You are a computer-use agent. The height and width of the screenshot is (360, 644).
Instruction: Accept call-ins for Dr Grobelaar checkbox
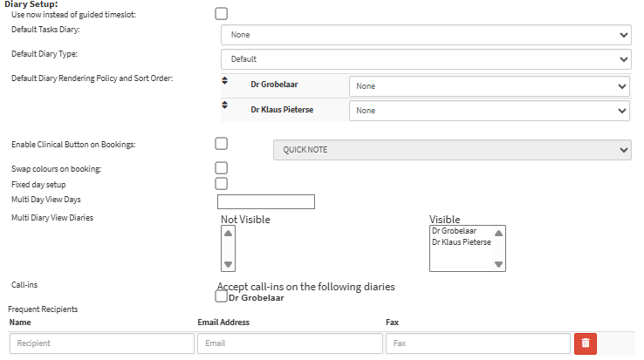click(222, 297)
